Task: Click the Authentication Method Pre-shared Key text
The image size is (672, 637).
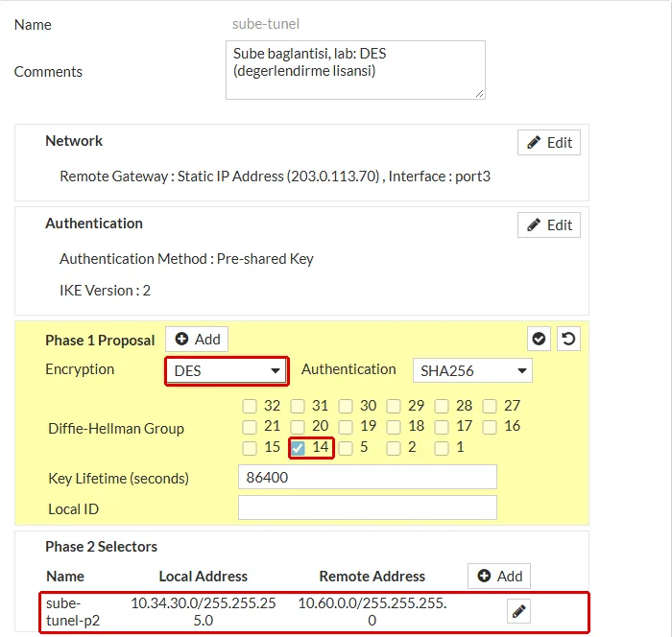Action: pyautogui.click(x=186, y=259)
